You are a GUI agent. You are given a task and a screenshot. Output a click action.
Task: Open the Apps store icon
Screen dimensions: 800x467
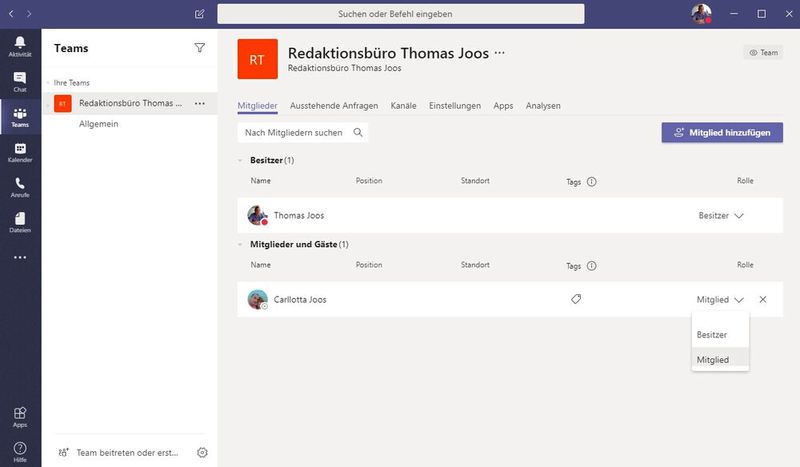tap(20, 415)
